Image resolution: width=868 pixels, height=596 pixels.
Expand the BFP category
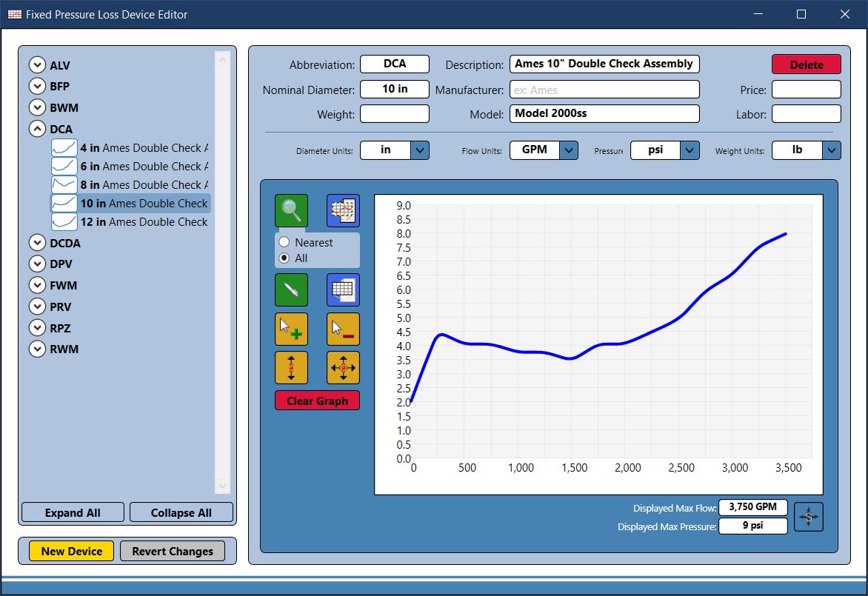[x=37, y=86]
